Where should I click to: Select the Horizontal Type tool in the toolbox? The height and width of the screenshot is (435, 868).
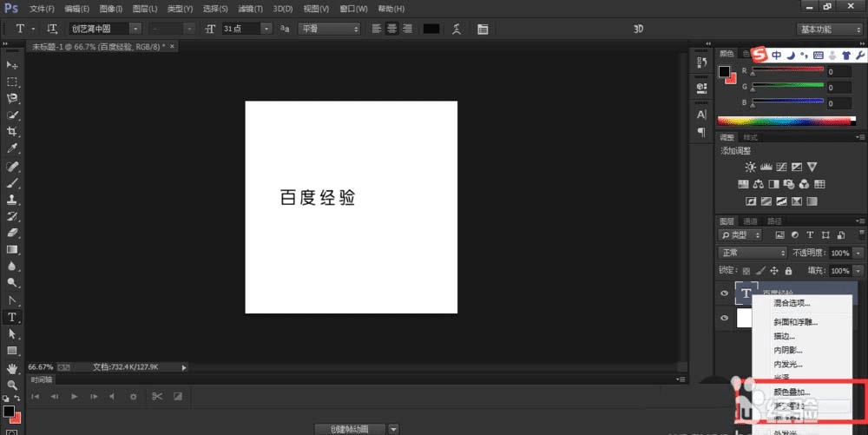[x=11, y=317]
